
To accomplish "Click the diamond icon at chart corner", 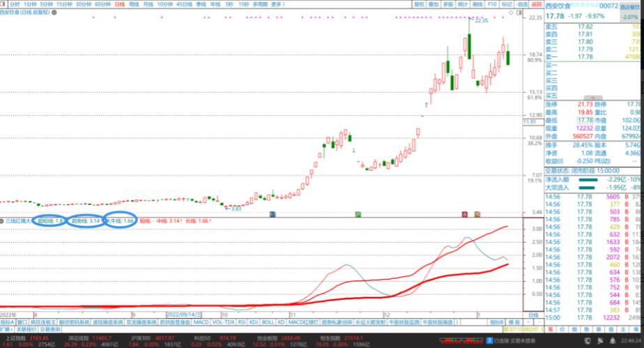I will click(x=512, y=13).
